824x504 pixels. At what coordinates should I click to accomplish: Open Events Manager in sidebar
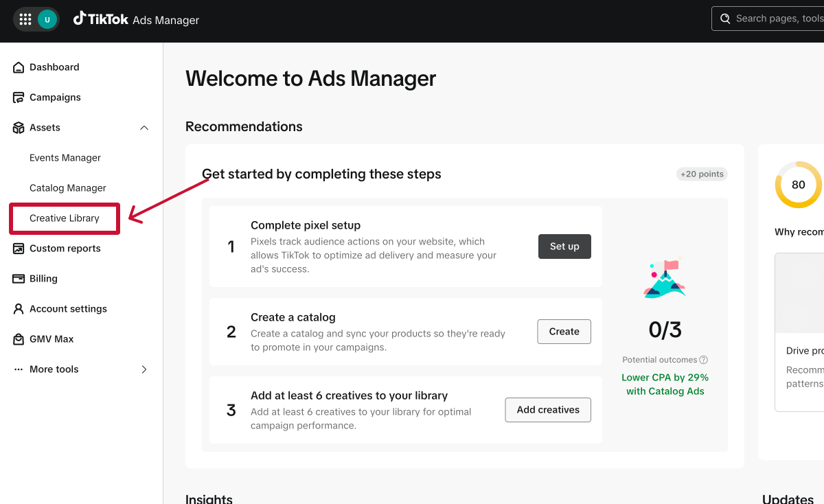tap(65, 158)
